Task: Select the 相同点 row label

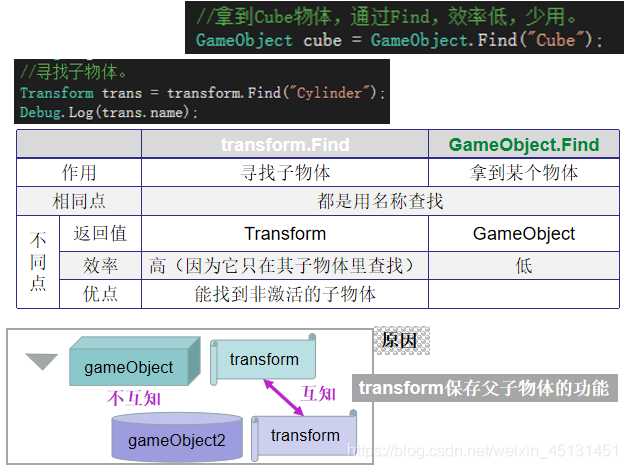Action: (79, 201)
